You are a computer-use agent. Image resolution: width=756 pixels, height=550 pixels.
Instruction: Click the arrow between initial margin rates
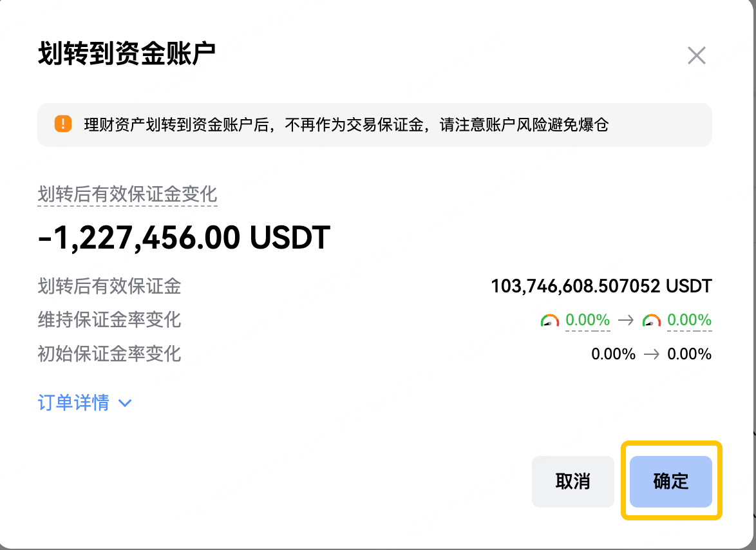(652, 354)
